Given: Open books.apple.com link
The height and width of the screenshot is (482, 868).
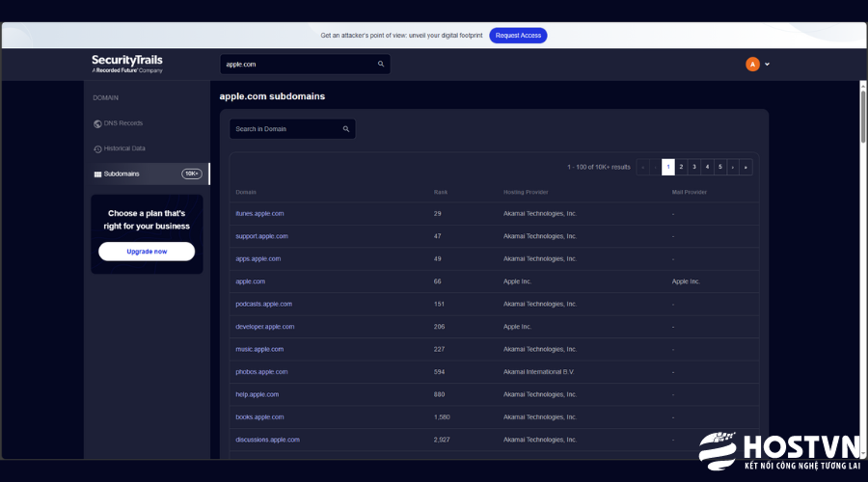Looking at the screenshot, I should tap(259, 417).
